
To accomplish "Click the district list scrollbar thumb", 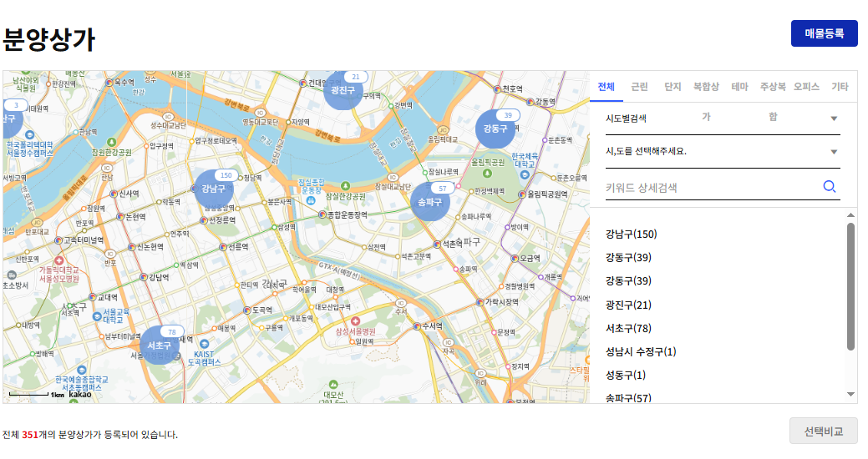I will tap(850, 286).
